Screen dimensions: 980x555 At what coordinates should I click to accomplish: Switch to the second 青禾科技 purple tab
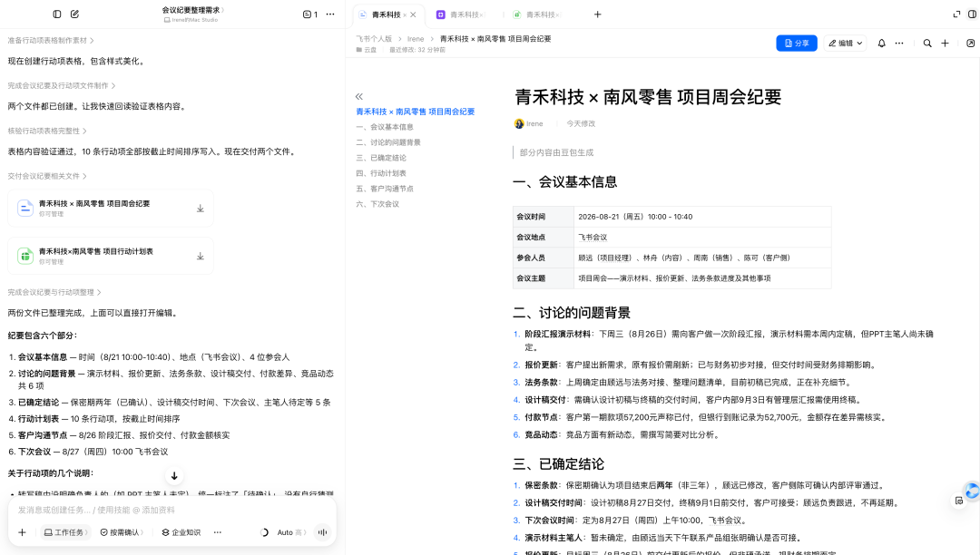pos(461,15)
